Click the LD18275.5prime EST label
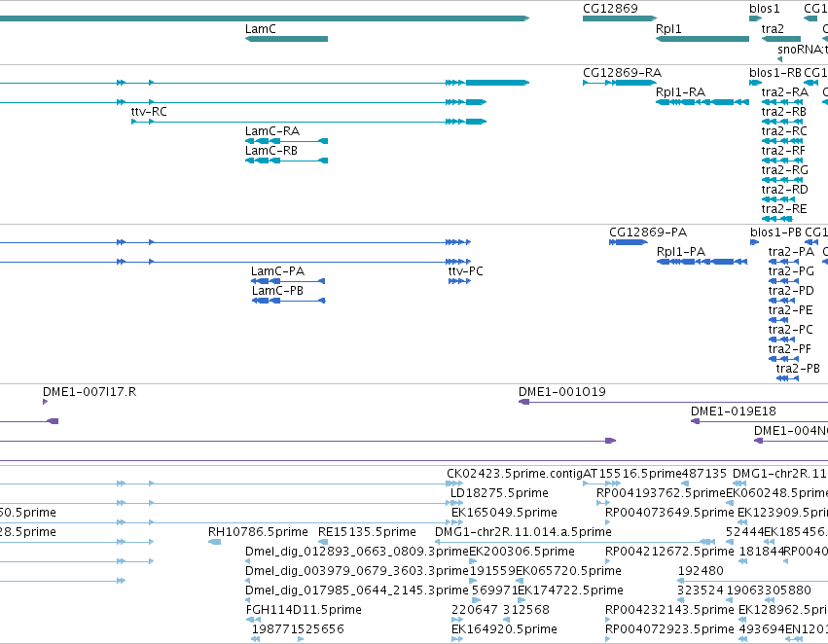Image resolution: width=828 pixels, height=644 pixels. coord(499,493)
